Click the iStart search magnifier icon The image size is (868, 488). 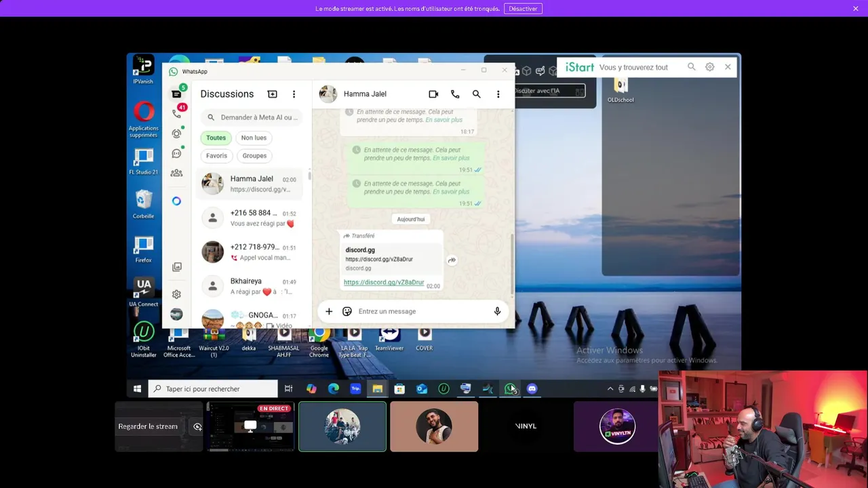[692, 67]
